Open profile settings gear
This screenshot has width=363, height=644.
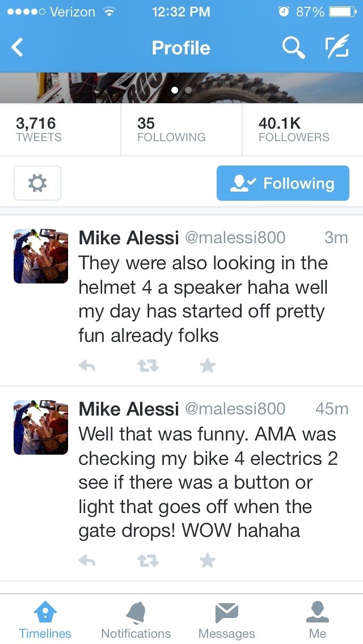(x=37, y=183)
